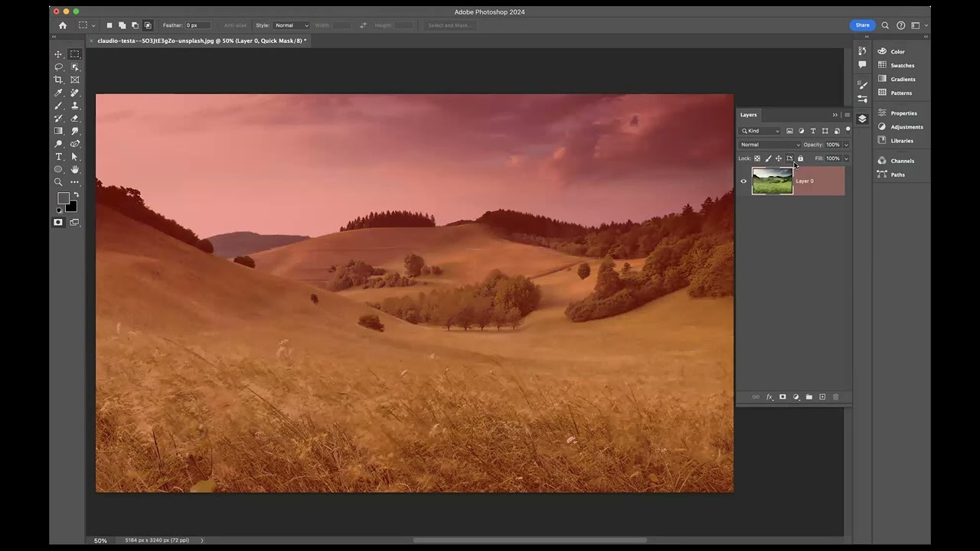
Task: Open the Help question mark icon
Action: click(x=901, y=25)
